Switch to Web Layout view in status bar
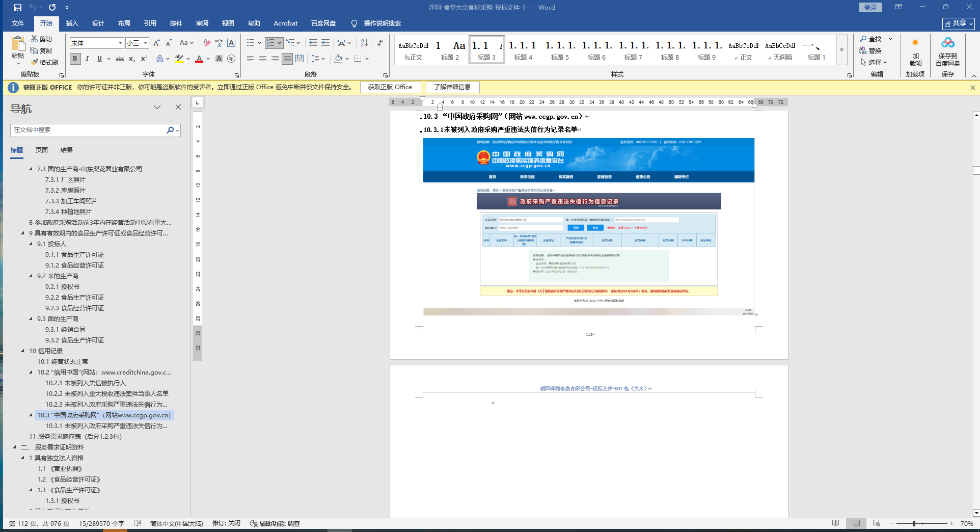This screenshot has width=980, height=532. tap(877, 523)
